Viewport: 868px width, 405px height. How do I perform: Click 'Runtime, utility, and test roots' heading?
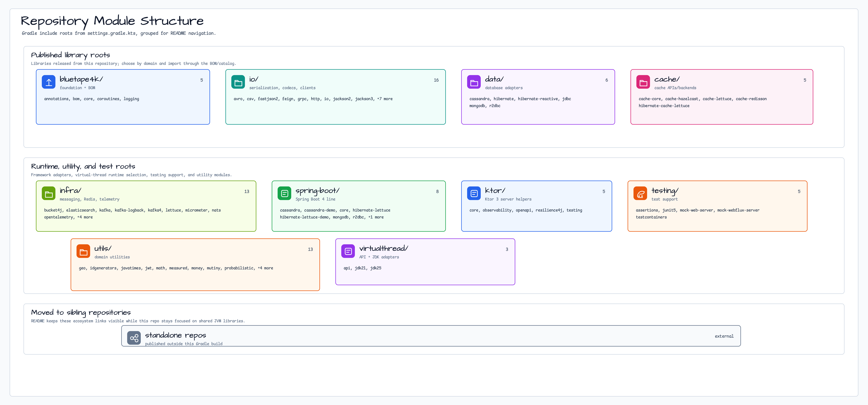click(x=83, y=166)
